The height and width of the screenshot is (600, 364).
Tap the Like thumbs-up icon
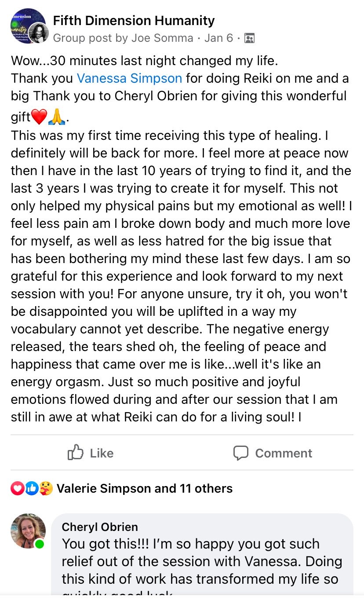tap(76, 452)
